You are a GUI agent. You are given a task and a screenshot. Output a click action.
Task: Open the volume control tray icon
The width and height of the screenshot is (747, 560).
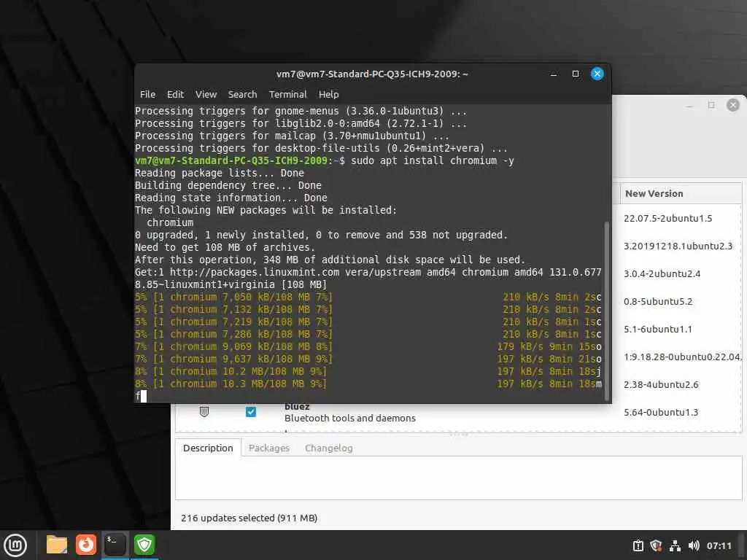(694, 545)
